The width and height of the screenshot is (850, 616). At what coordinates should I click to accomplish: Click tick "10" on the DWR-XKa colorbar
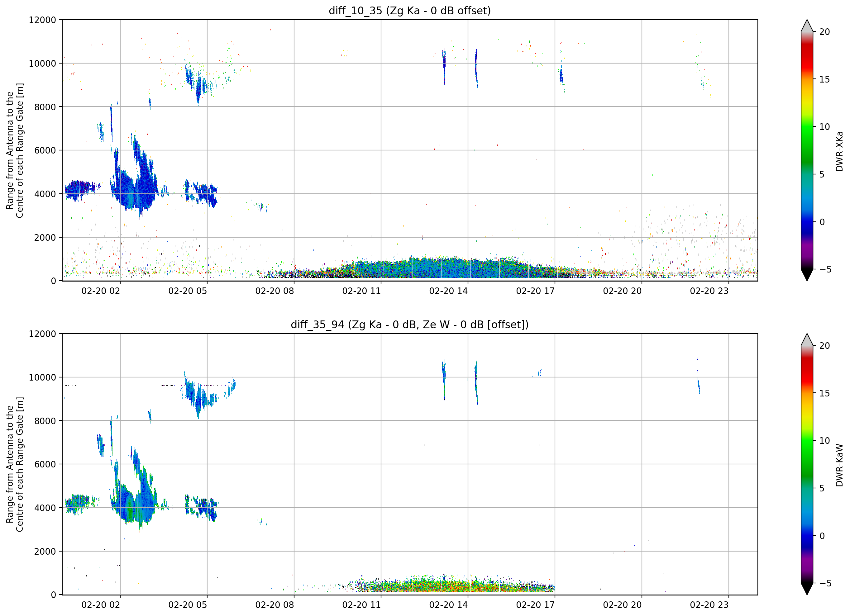[x=824, y=127]
